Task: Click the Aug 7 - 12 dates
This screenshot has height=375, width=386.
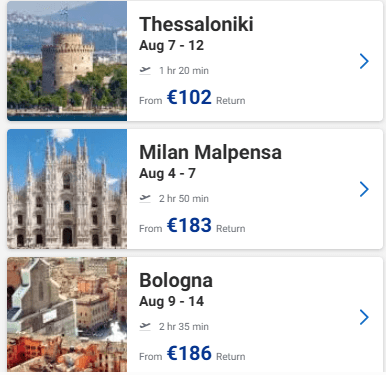Action: click(171, 46)
